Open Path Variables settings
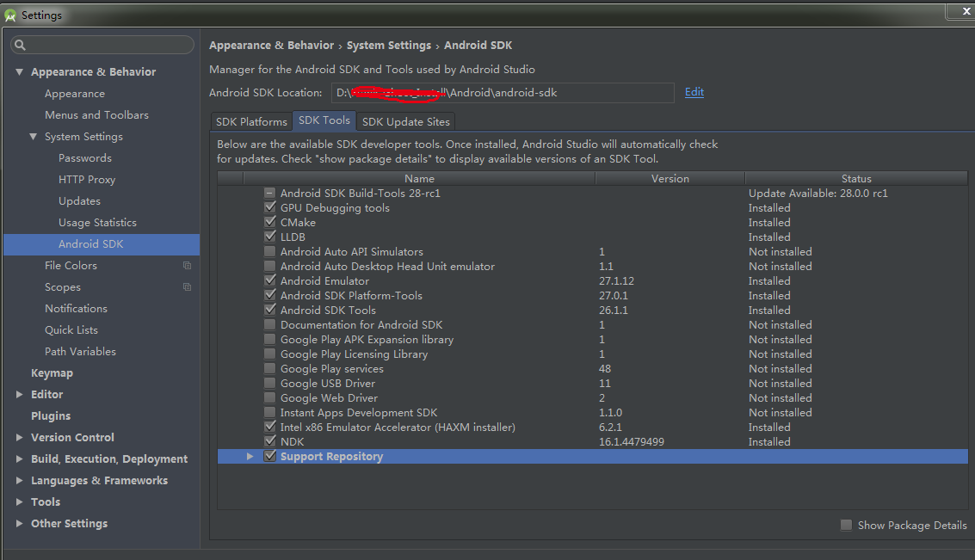 pyautogui.click(x=80, y=351)
